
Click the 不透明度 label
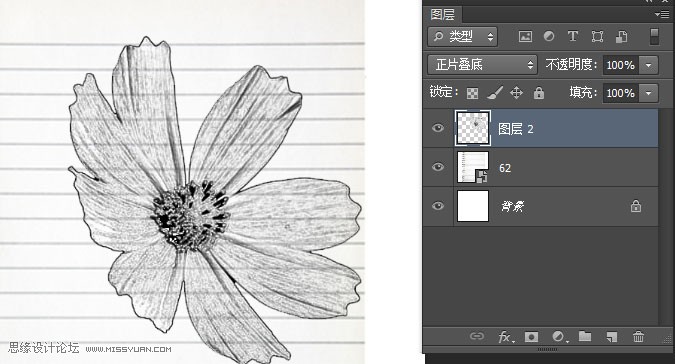[x=571, y=65]
